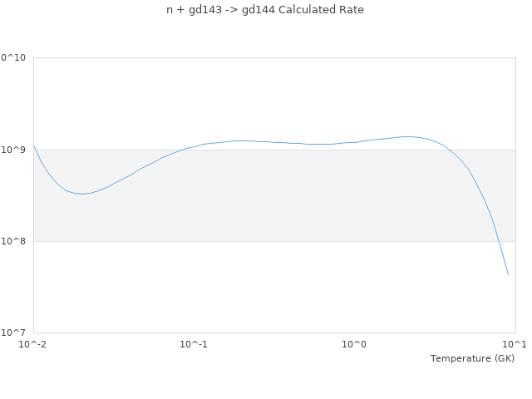Image resolution: width=532 pixels, height=399 pixels.
Task: Select the 10^10 y-axis tick label
Action: (13, 58)
